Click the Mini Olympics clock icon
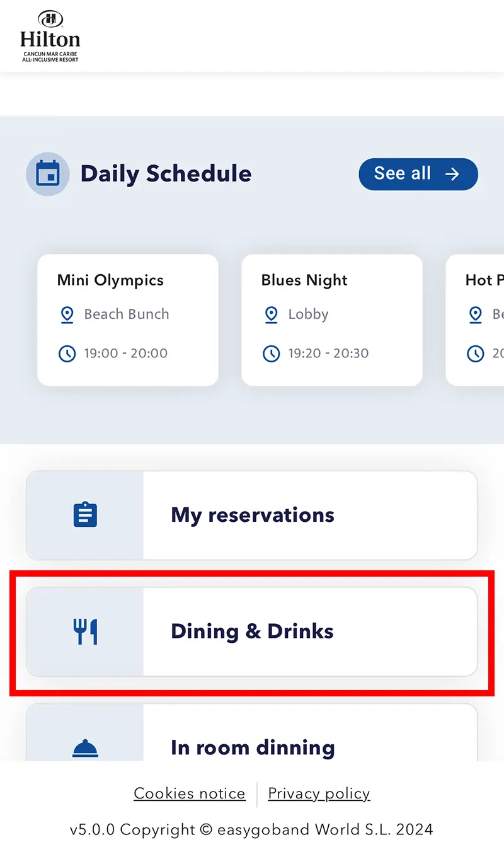The image size is (504, 864). coord(67,354)
